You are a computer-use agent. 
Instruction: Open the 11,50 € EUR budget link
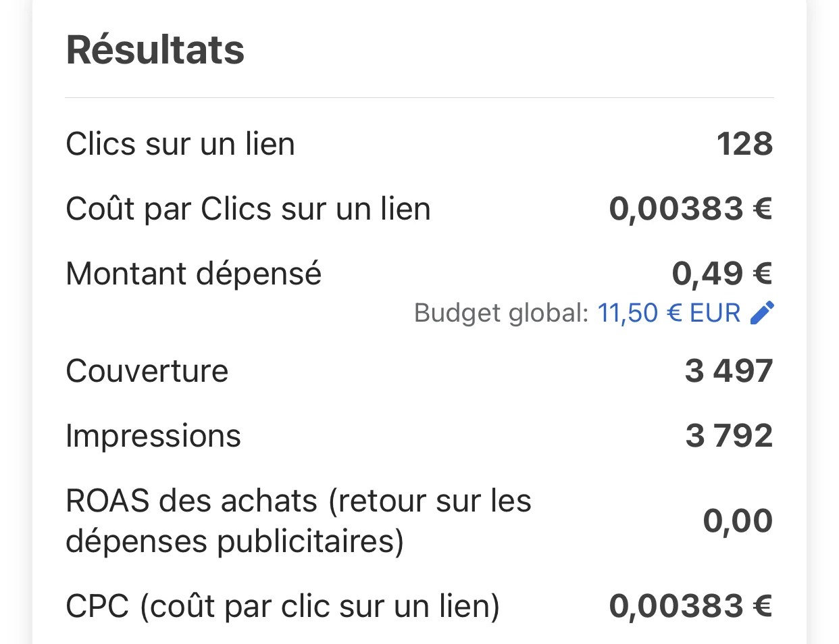pyautogui.click(x=669, y=313)
